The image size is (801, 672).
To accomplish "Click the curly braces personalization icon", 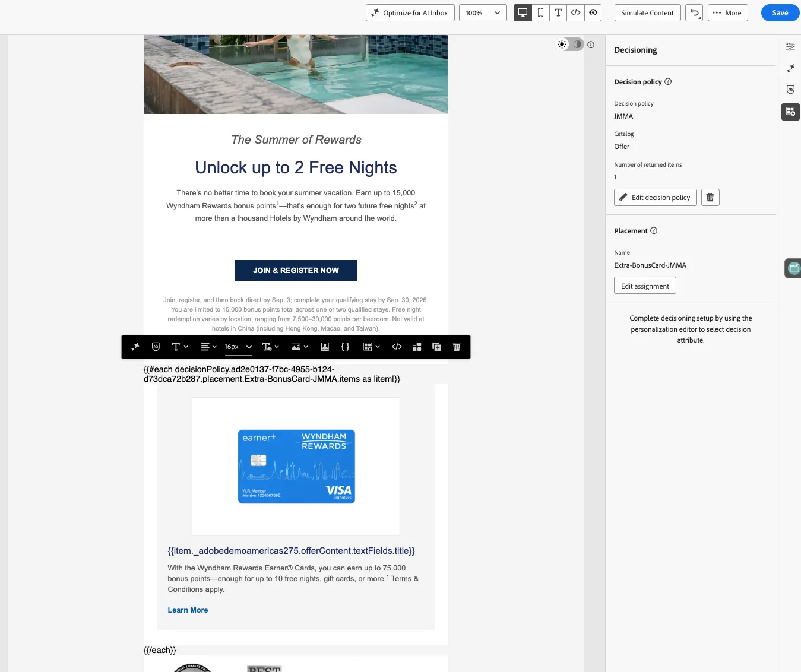I will click(x=345, y=347).
